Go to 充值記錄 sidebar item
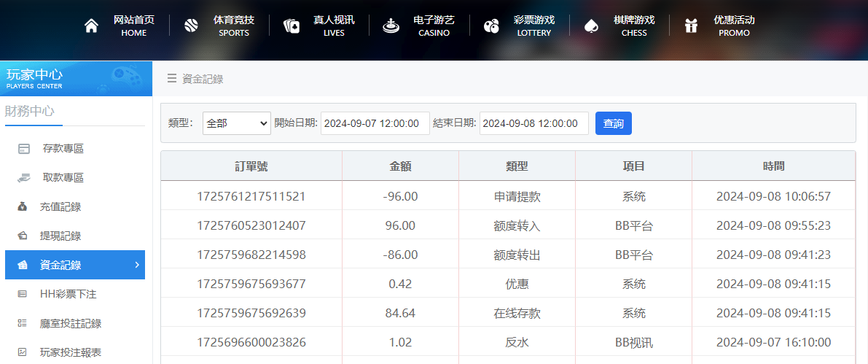The image size is (868, 364). click(x=60, y=207)
